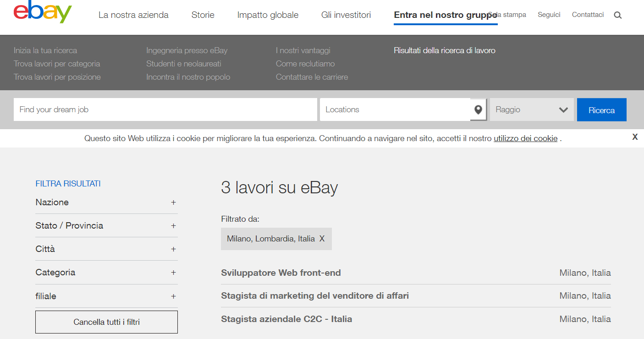The height and width of the screenshot is (339, 644).
Task: Open Incontra il nostro popolo link
Action: coord(188,77)
